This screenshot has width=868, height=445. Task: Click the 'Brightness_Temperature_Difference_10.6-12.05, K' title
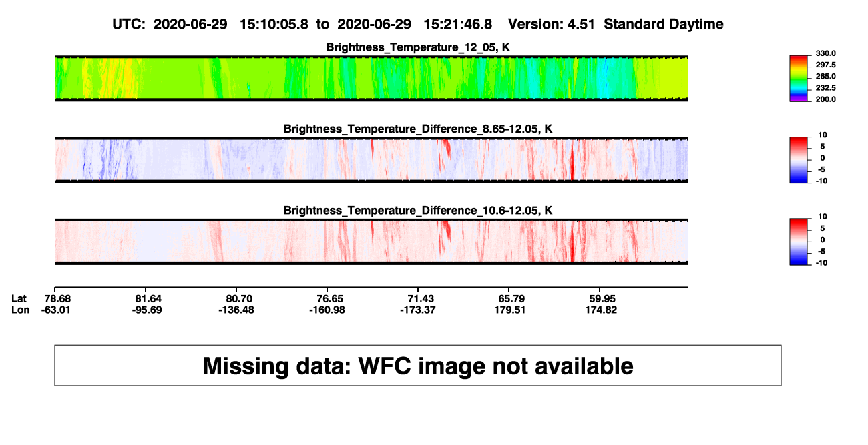(418, 211)
